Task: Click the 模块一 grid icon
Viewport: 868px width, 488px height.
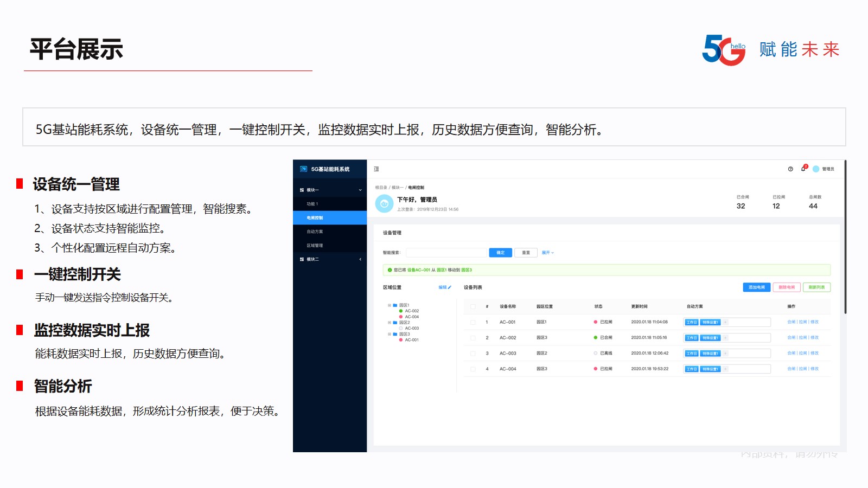Action: click(x=302, y=190)
